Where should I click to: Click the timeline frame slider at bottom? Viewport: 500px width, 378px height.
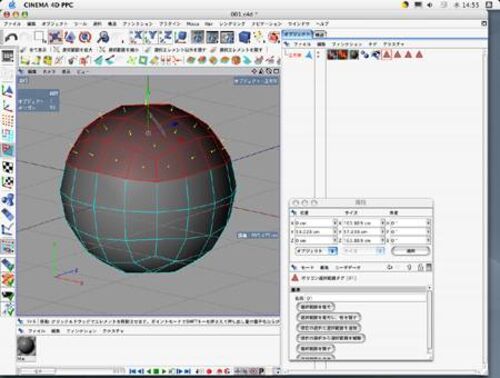click(37, 371)
